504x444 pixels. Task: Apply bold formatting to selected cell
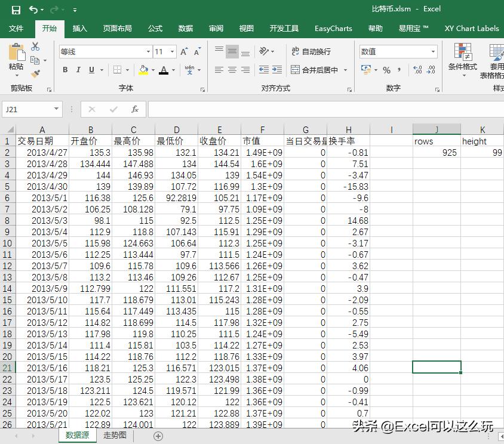click(x=66, y=70)
